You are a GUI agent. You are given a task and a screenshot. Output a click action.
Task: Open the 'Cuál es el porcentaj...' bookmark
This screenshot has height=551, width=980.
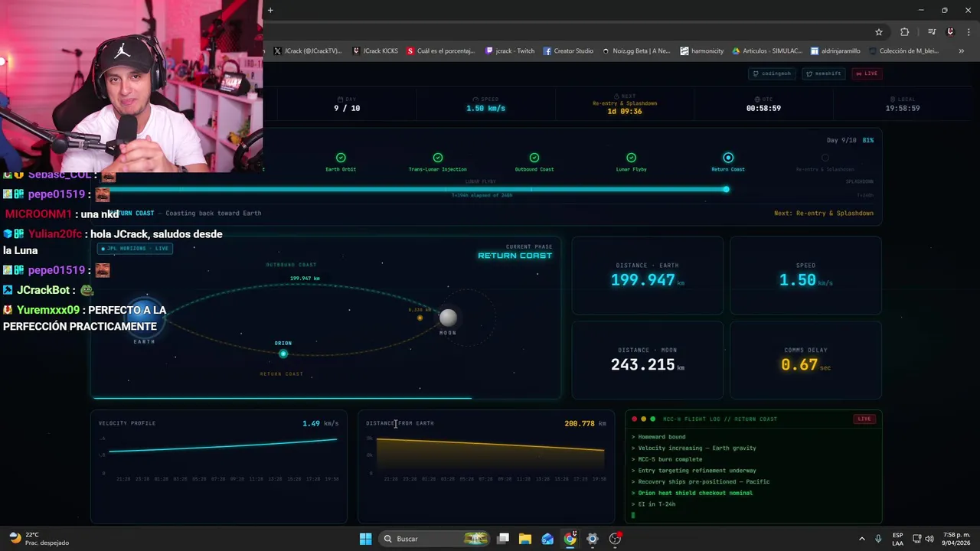(441, 51)
